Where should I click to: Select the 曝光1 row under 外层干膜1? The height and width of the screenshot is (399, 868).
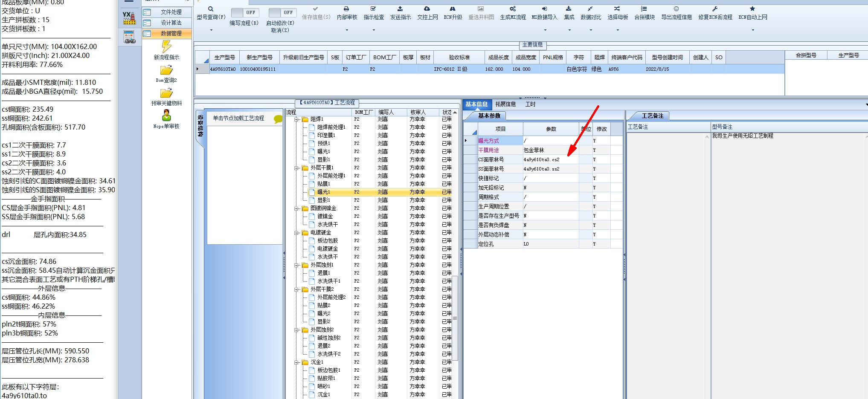(369, 192)
